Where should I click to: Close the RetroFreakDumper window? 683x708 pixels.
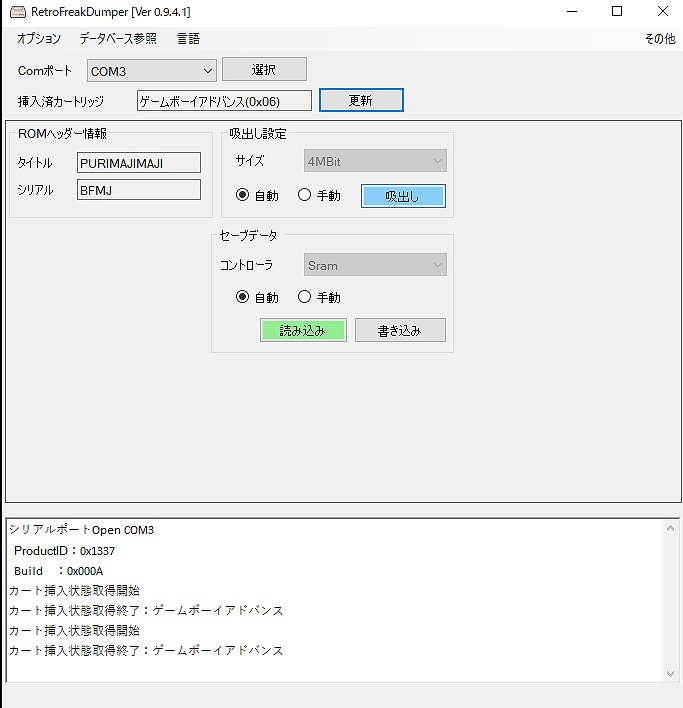(x=663, y=11)
